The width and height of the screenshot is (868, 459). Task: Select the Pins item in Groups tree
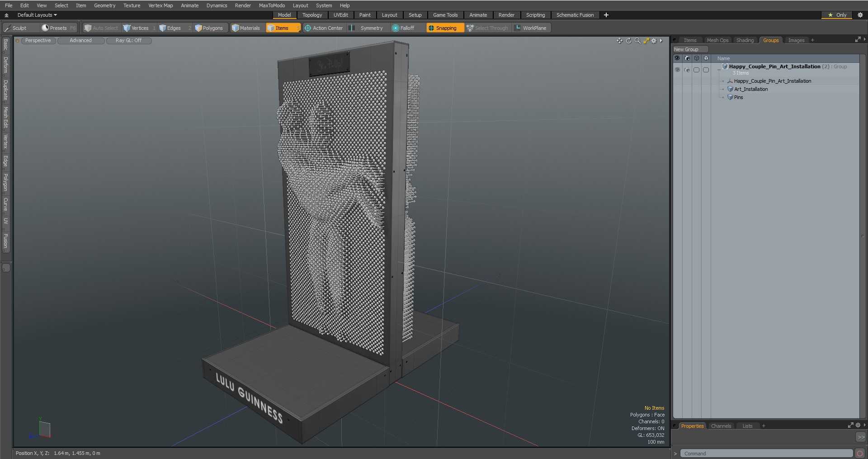(x=738, y=97)
